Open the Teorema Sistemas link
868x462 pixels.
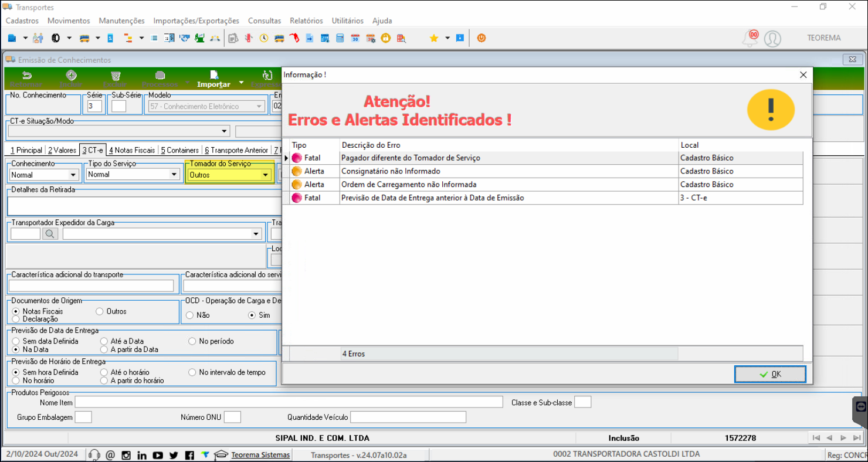[260, 455]
